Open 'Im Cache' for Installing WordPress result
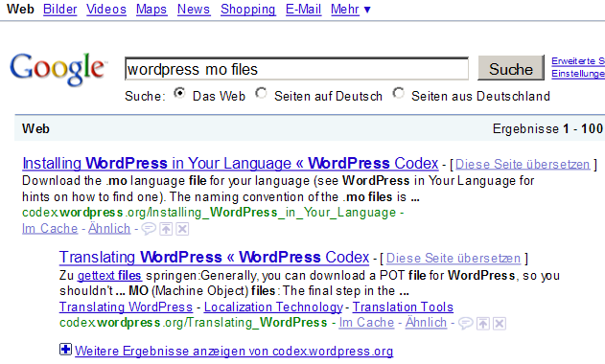This screenshot has height=364, width=605. click(50, 229)
